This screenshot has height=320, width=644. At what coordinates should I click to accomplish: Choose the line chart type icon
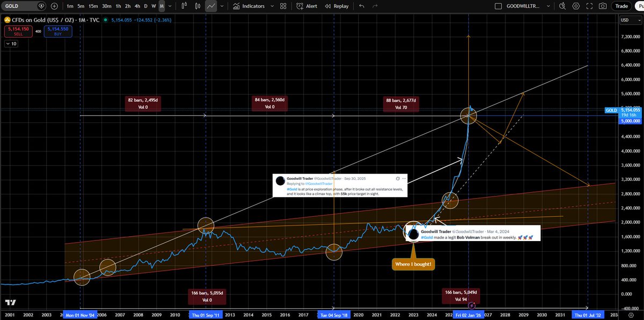(x=211, y=6)
